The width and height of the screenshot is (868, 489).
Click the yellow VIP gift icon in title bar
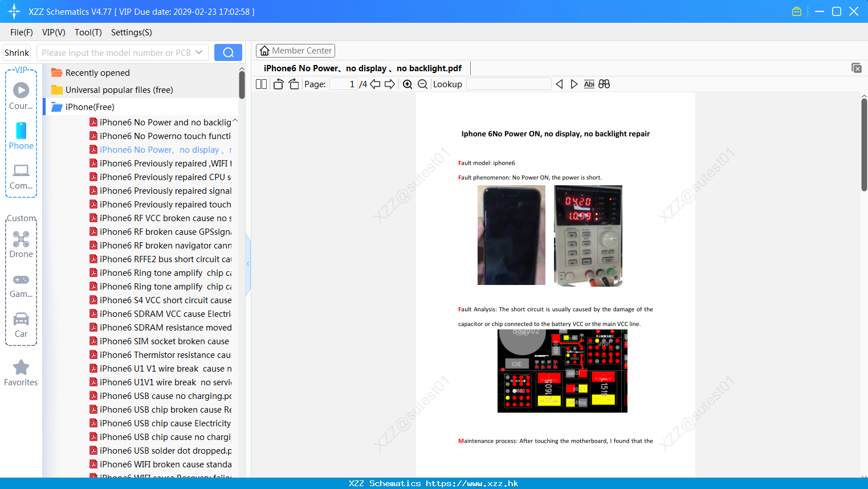click(x=797, y=11)
